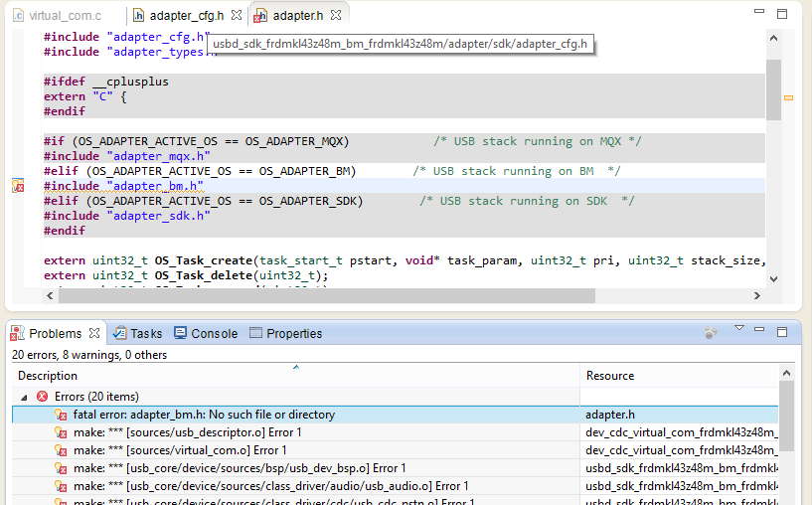Click the editor vertical scroll up arrow
The width and height of the screenshot is (812, 505).
(773, 38)
